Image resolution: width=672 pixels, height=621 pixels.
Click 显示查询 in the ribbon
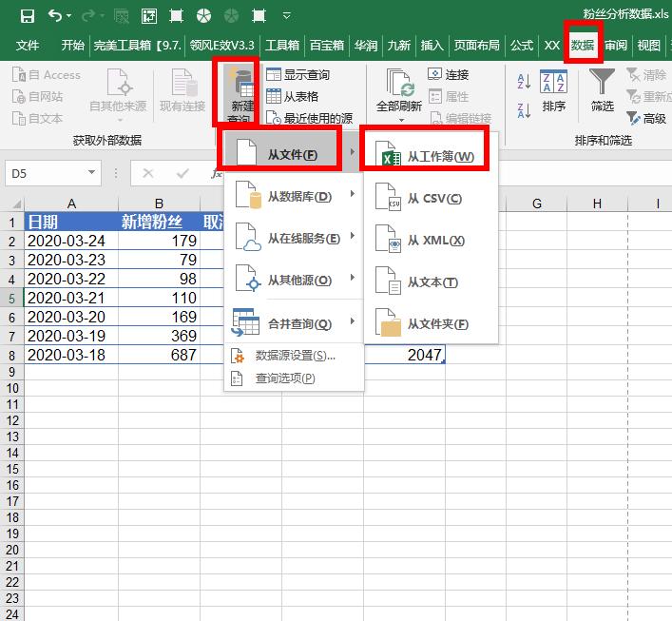click(x=298, y=74)
